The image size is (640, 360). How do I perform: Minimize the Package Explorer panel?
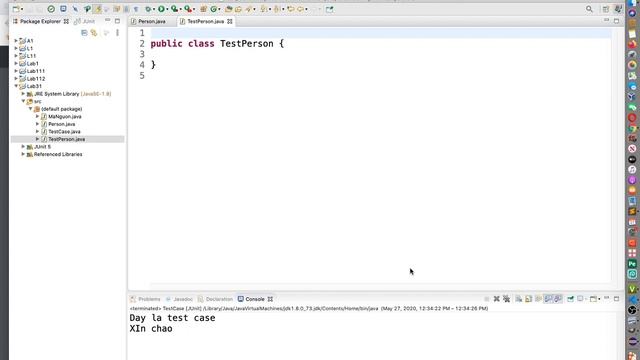(107, 20)
